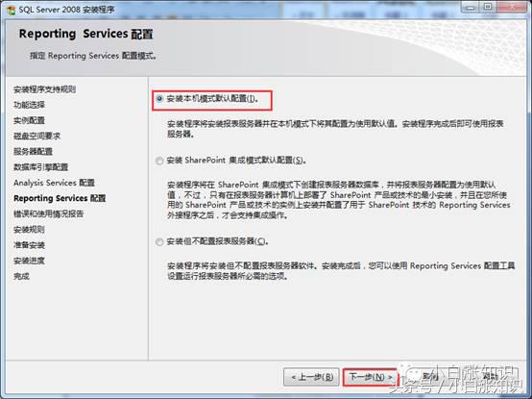Click the 安装进度 step in sidebar
Image resolution: width=532 pixels, height=399 pixels.
click(29, 261)
